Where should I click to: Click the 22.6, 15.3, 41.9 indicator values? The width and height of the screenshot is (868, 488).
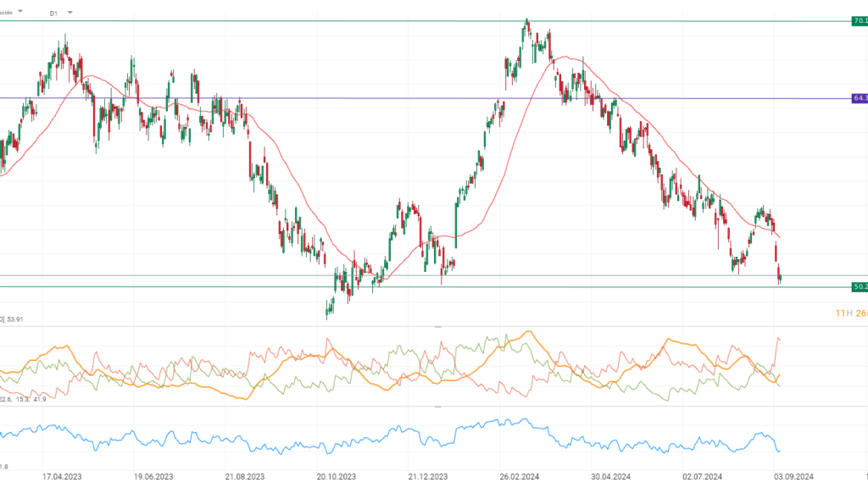tap(23, 398)
